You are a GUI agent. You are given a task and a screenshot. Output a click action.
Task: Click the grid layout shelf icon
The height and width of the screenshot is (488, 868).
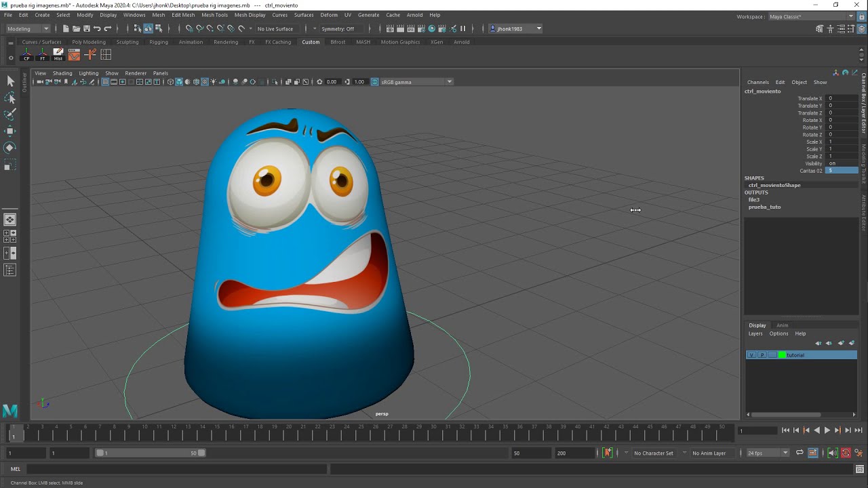coord(106,55)
